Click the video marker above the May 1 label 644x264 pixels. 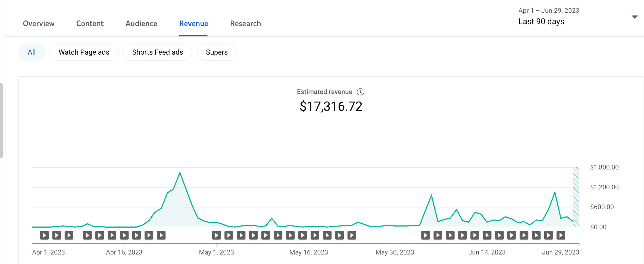pyautogui.click(x=217, y=235)
